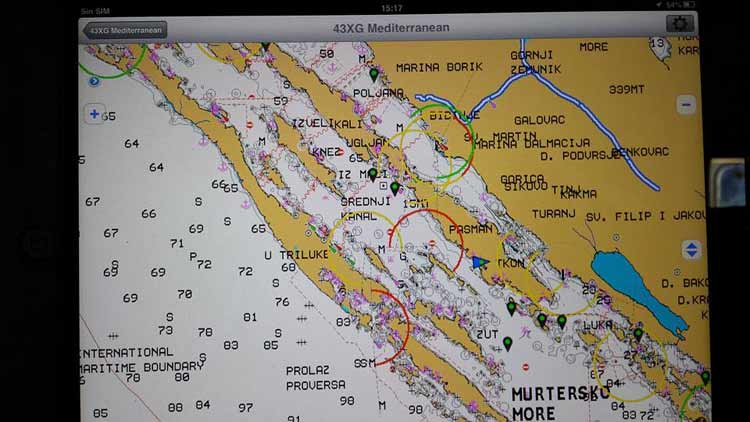Tap the green marker beside the IZ label
The height and width of the screenshot is (422, 750).
tap(373, 174)
